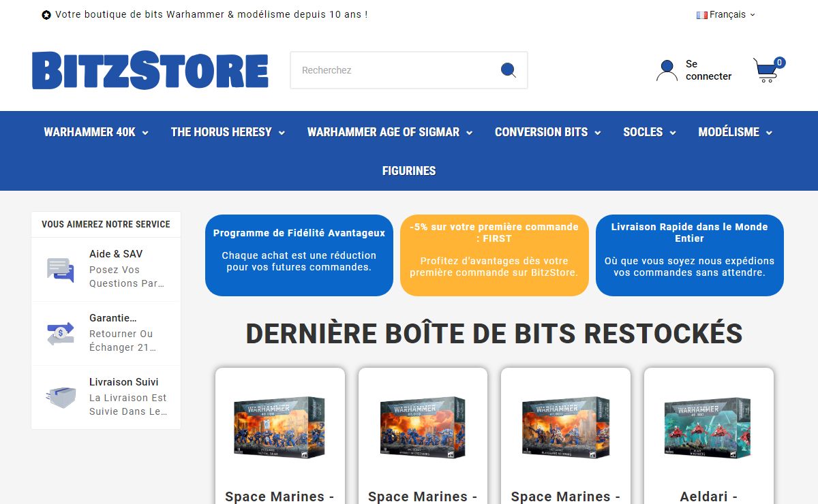Click the cart item count badge
This screenshot has height=504, width=818.
(779, 63)
